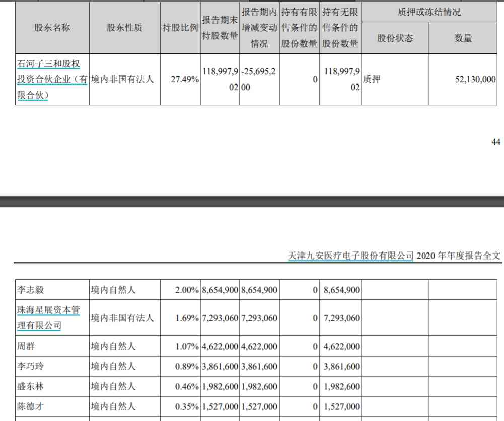Viewport: 504px width, 421px height.
Task: Select 石河子三和股权投资合伙企业 shareholder name
Action: (52, 79)
